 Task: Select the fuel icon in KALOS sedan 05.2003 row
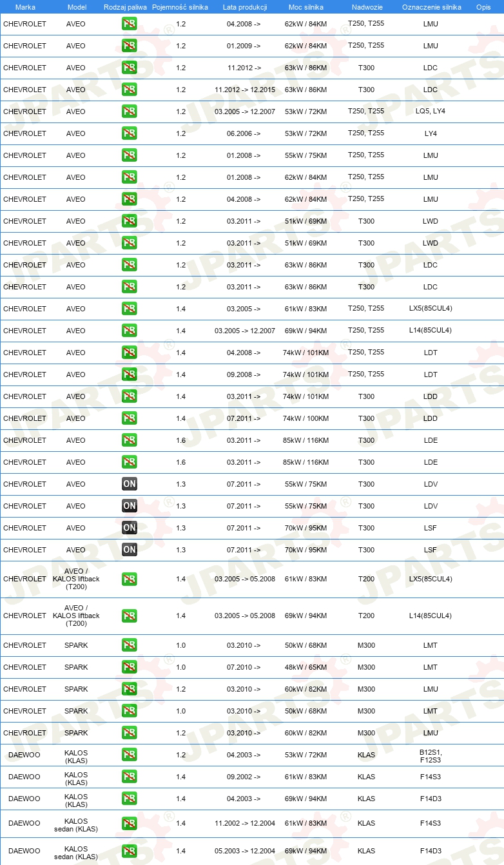pyautogui.click(x=129, y=851)
